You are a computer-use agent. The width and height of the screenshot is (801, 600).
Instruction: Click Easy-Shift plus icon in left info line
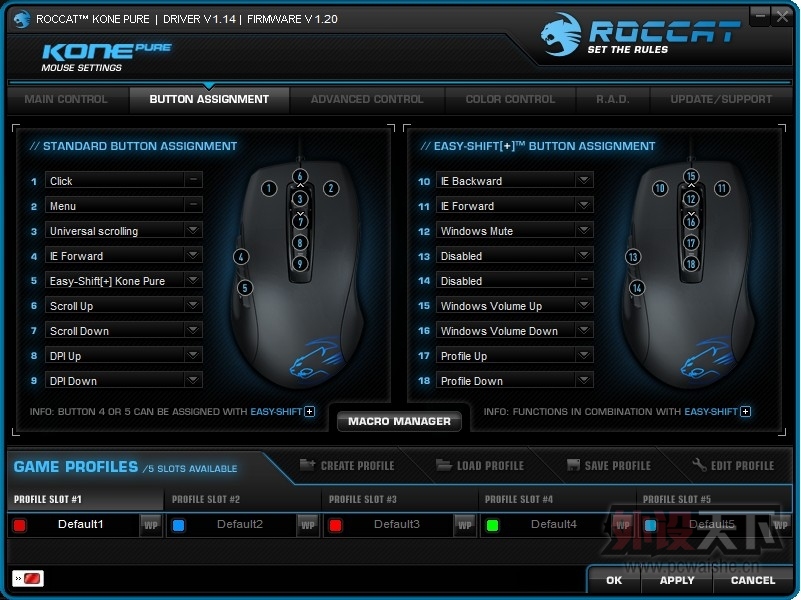pos(310,412)
